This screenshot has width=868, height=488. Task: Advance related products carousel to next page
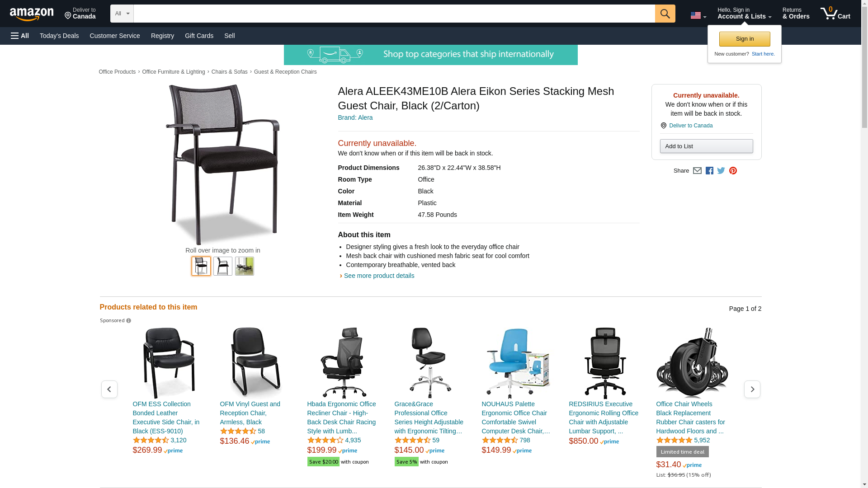point(752,389)
